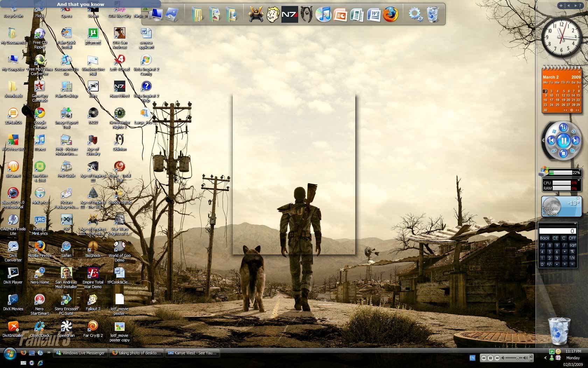Mute sound via taskbar player speaker icon
Screen dimensions: 588x368
(x=503, y=358)
